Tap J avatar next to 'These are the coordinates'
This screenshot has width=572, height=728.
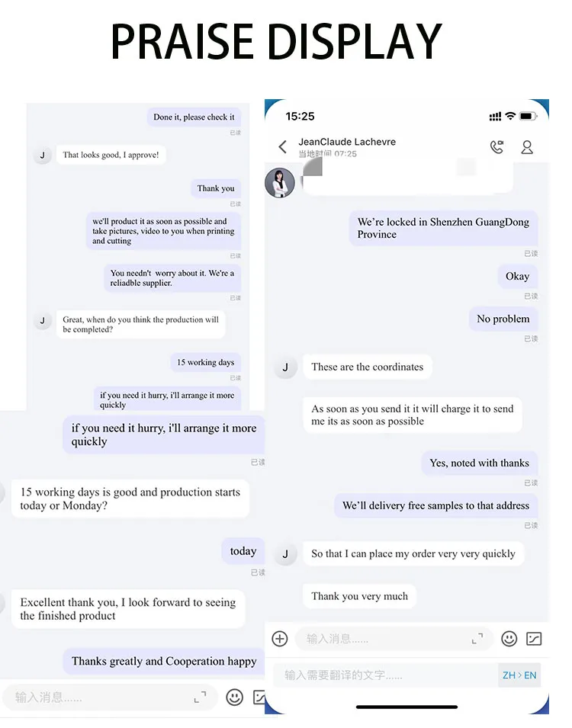coord(285,367)
